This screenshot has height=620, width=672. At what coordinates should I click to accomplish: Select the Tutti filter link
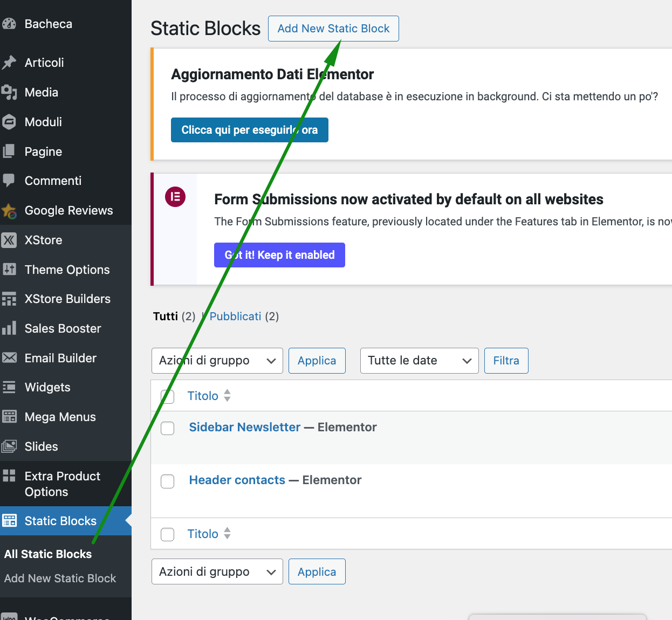[166, 316]
